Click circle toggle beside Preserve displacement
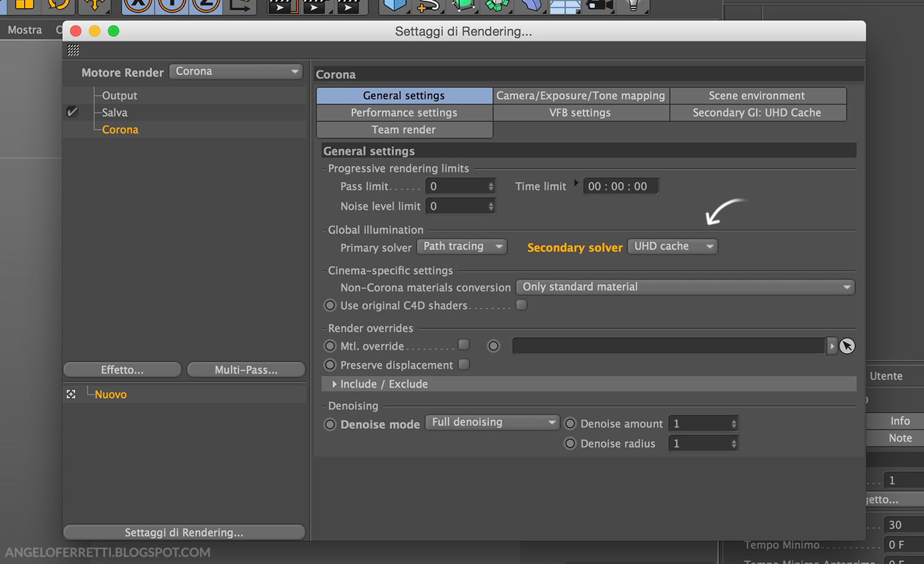 click(330, 365)
